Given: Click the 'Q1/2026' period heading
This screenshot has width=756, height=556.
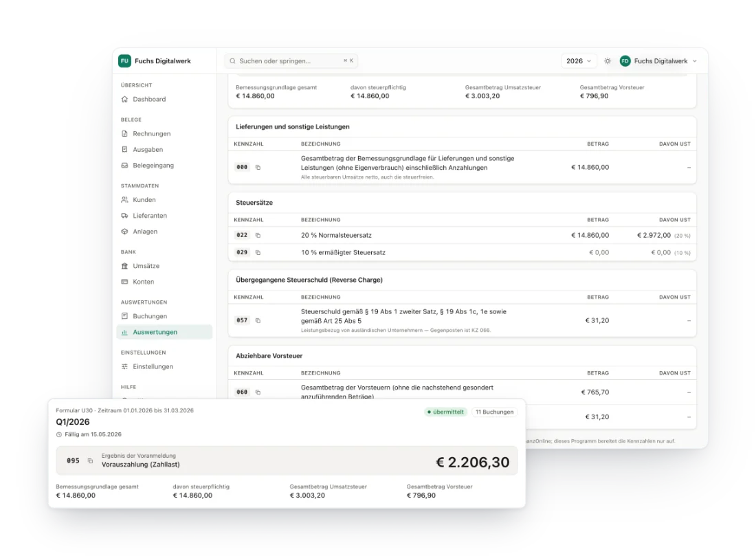Looking at the screenshot, I should 73,422.
